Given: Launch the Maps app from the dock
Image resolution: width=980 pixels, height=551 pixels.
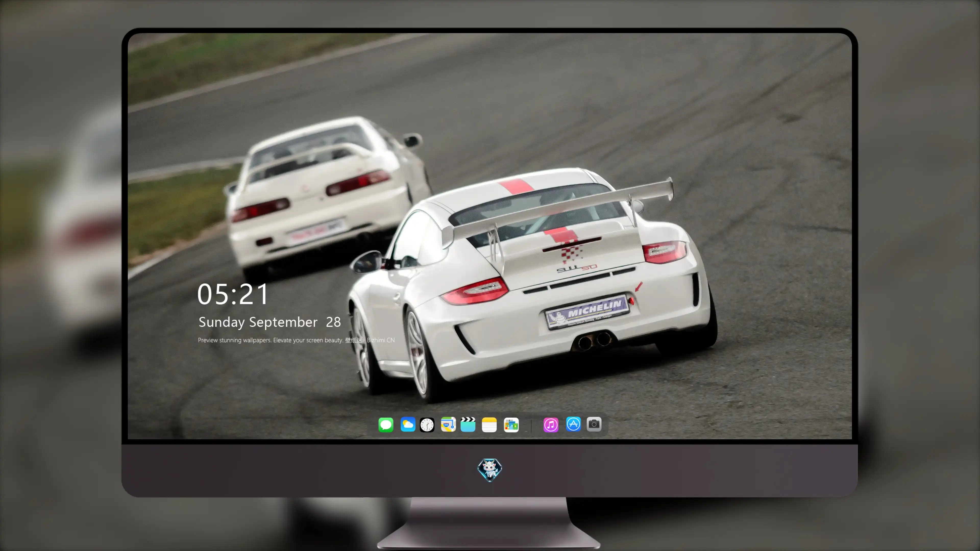Looking at the screenshot, I should coord(448,424).
